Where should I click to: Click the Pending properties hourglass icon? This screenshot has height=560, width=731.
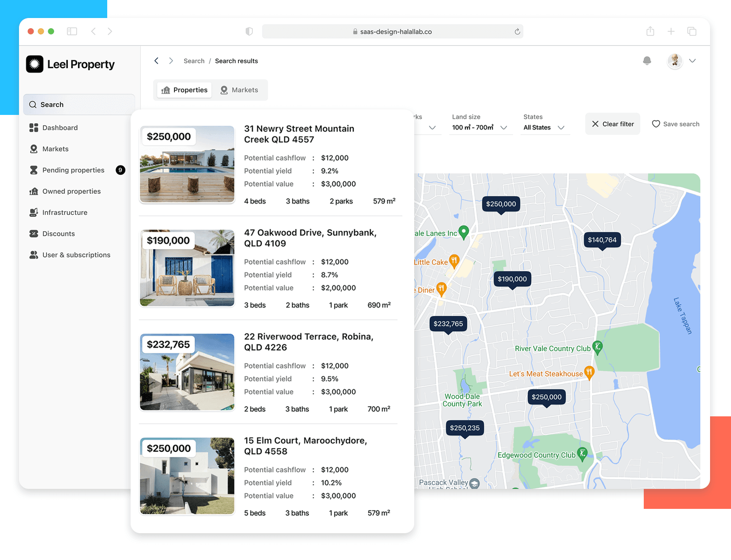[34, 170]
